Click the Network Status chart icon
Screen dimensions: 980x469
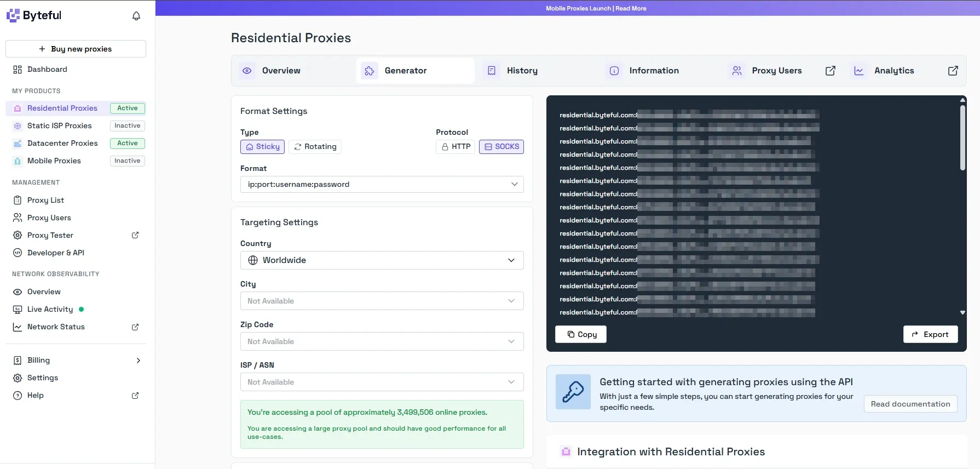pyautogui.click(x=18, y=327)
